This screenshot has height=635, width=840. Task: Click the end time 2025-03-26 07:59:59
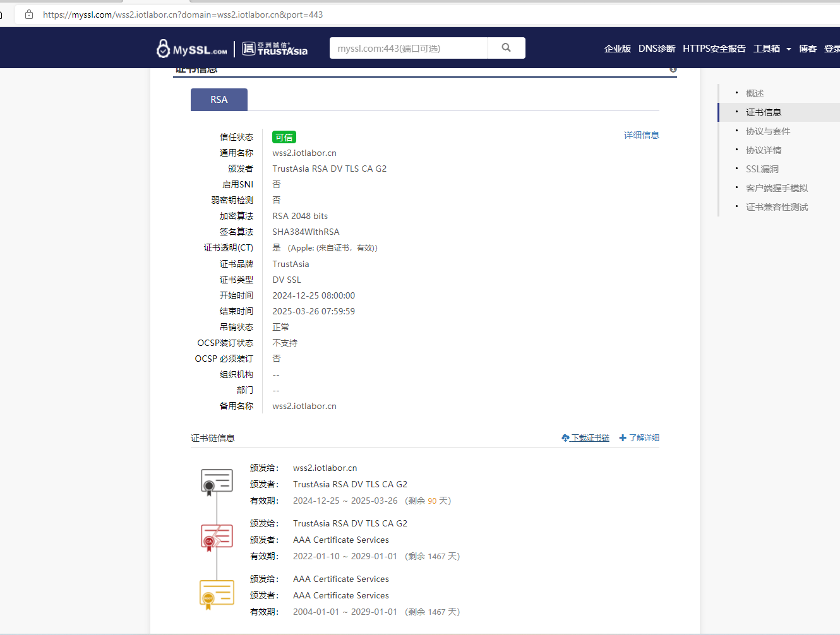(314, 311)
